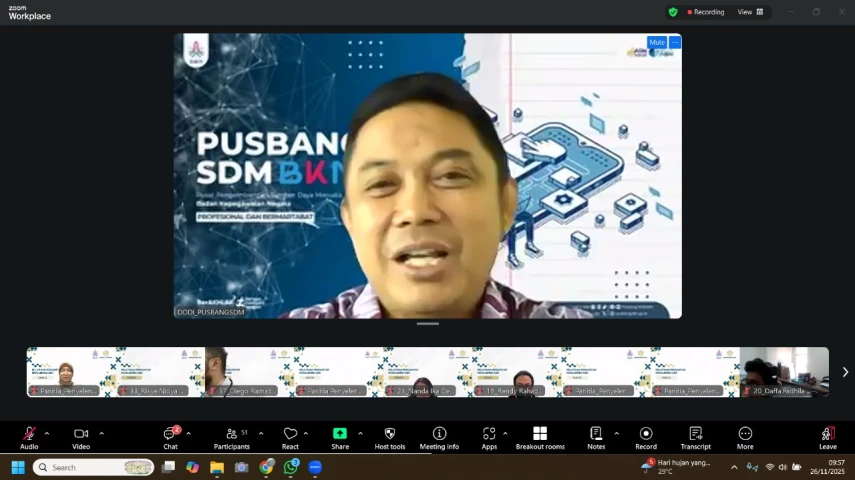Open the Transcript panel

pyautogui.click(x=696, y=438)
